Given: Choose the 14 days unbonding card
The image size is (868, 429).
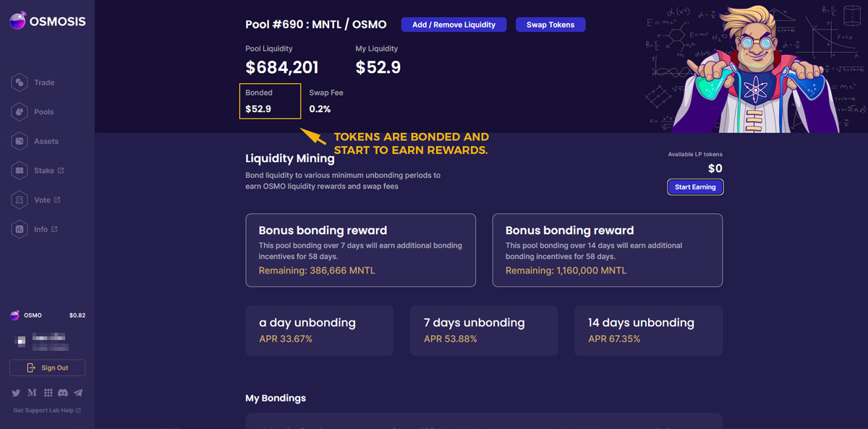Looking at the screenshot, I should (649, 331).
